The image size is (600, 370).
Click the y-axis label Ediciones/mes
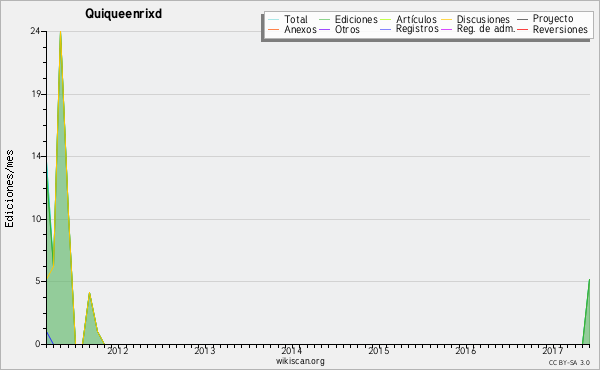tap(9, 189)
